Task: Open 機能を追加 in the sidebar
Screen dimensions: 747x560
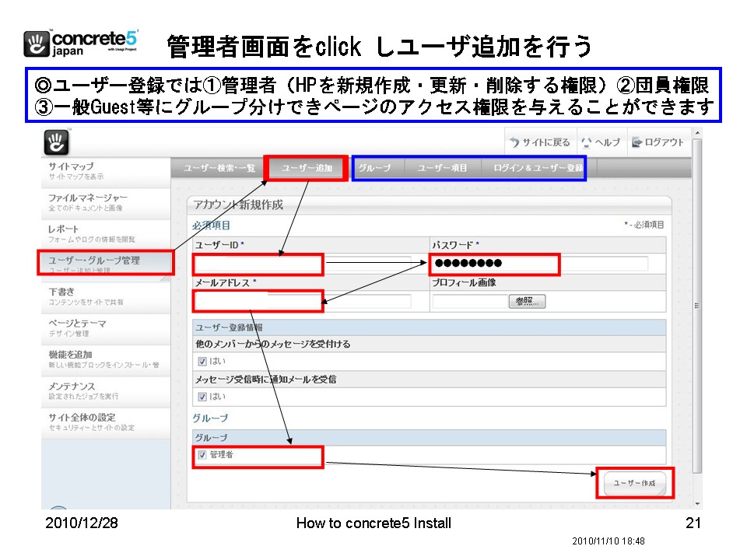Action: tap(106, 359)
